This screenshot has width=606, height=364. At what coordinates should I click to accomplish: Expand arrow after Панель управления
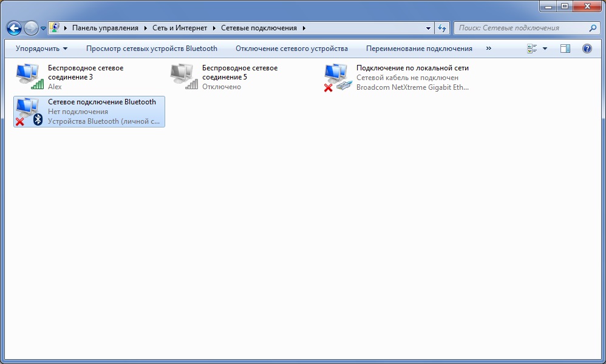(x=146, y=28)
